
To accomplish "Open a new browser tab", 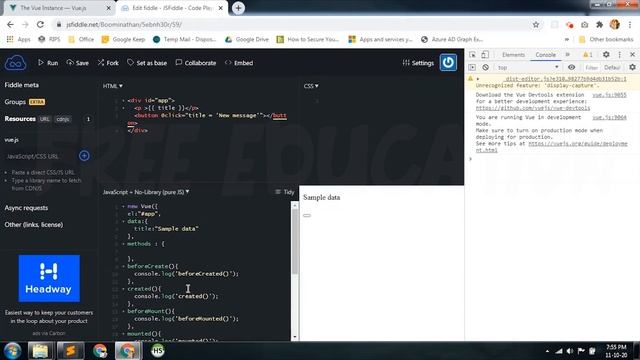I will coord(238,8).
